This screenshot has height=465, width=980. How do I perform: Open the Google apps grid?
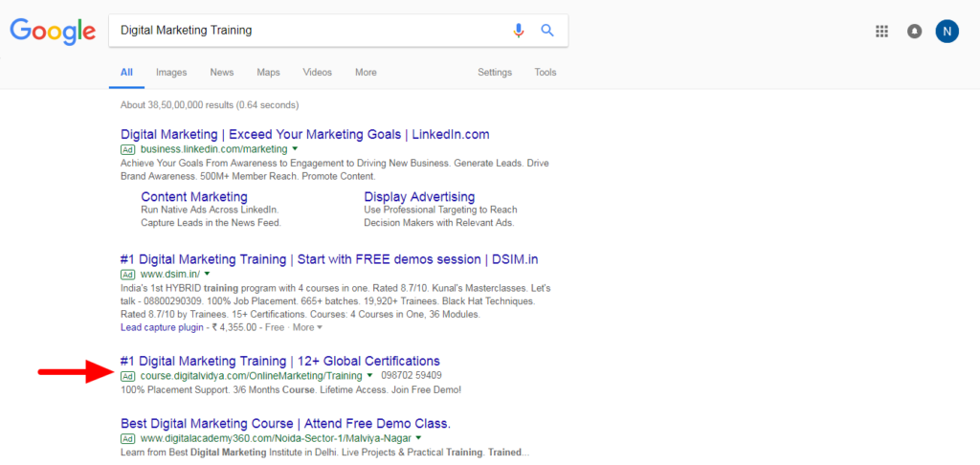pyautogui.click(x=881, y=32)
